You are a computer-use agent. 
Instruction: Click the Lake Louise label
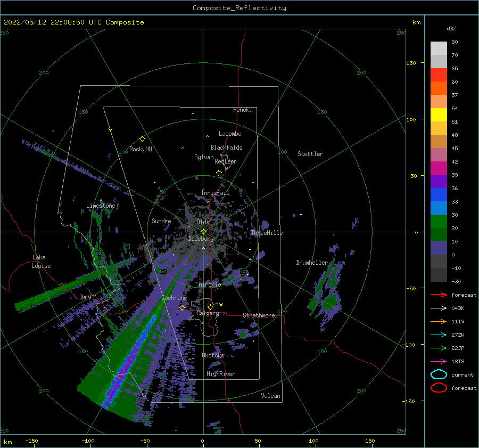pos(41,262)
